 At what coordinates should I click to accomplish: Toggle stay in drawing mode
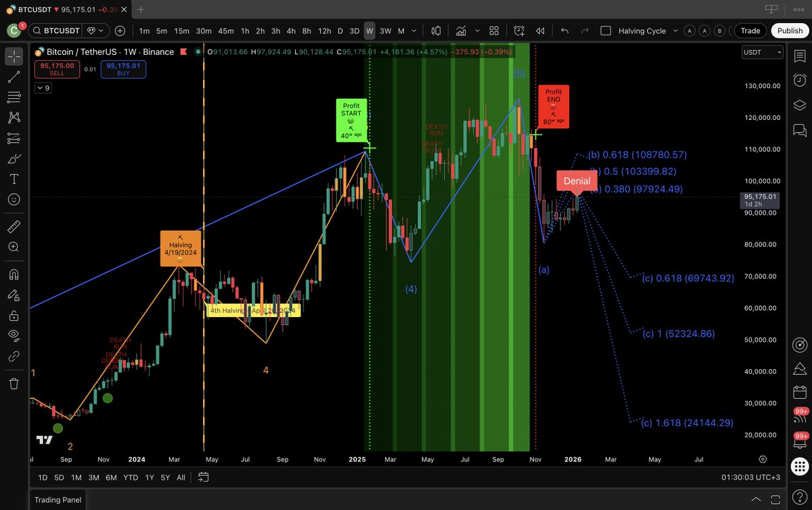pos(14,295)
